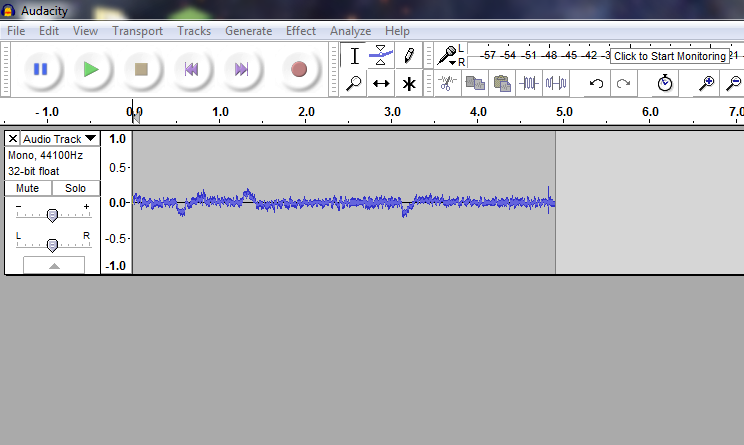
Task: Select the Draw pencil tool
Action: [x=409, y=56]
